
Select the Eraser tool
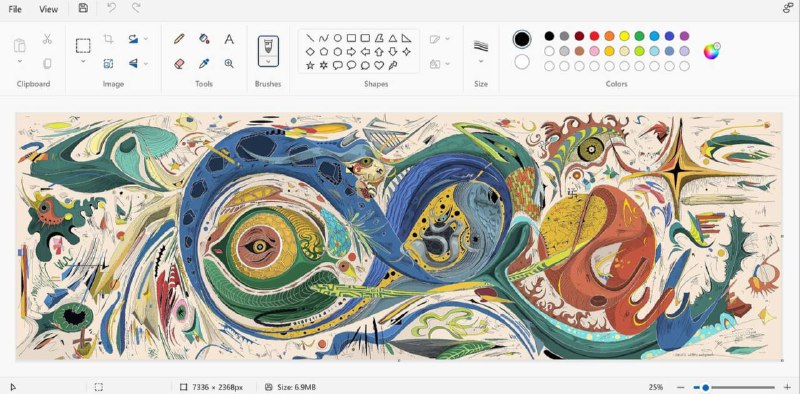(x=179, y=63)
